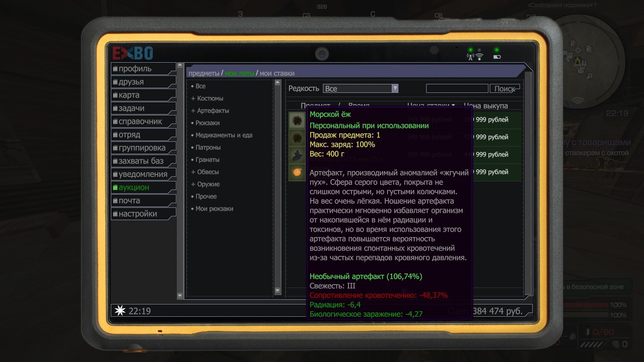Open the профиль section

pyautogui.click(x=143, y=69)
